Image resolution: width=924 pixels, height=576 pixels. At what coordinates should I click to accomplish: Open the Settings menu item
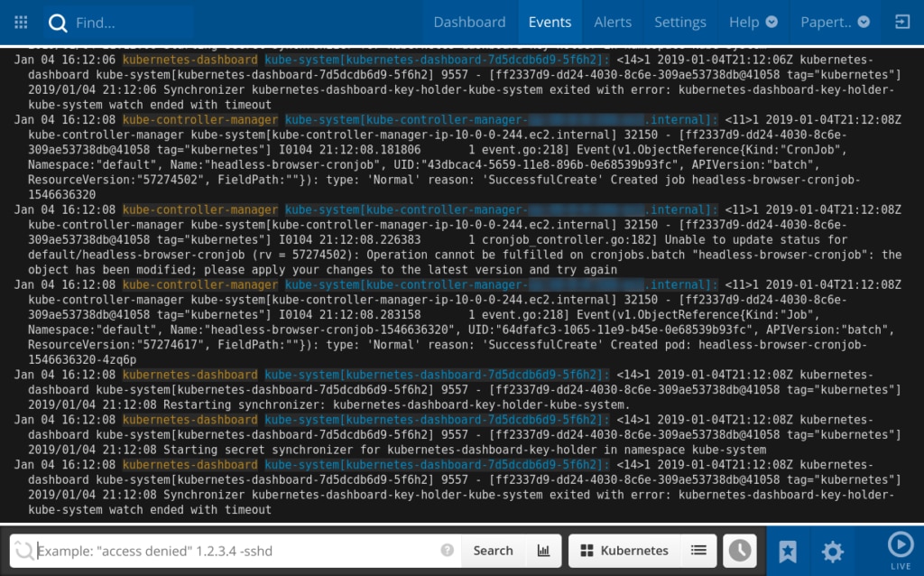pos(679,22)
